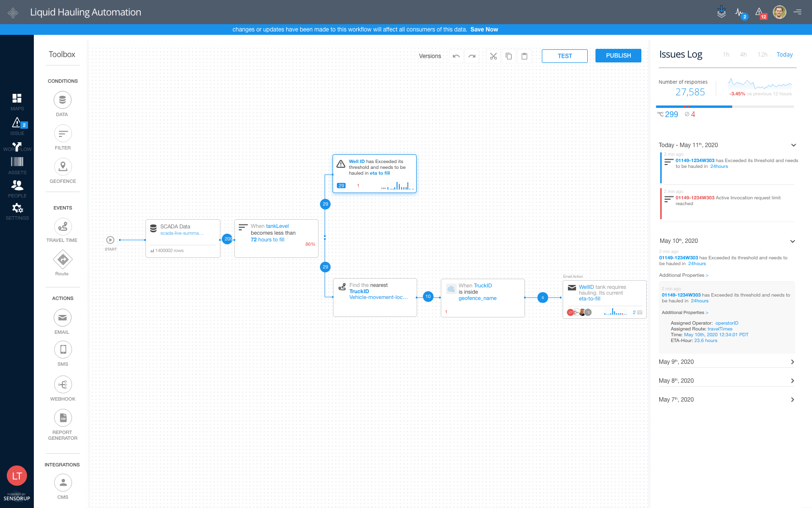The width and height of the screenshot is (812, 508).
Task: Collapse the Today - May 11th section
Action: point(793,145)
